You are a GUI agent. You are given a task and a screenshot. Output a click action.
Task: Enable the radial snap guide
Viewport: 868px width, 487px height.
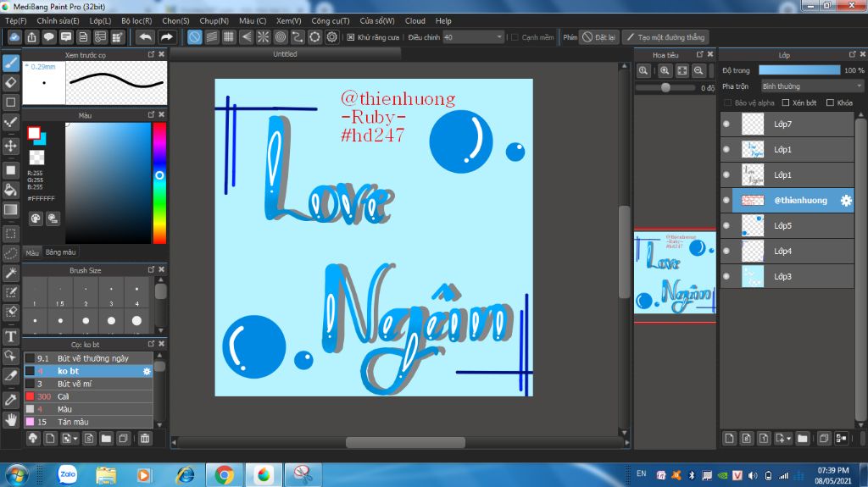[263, 37]
